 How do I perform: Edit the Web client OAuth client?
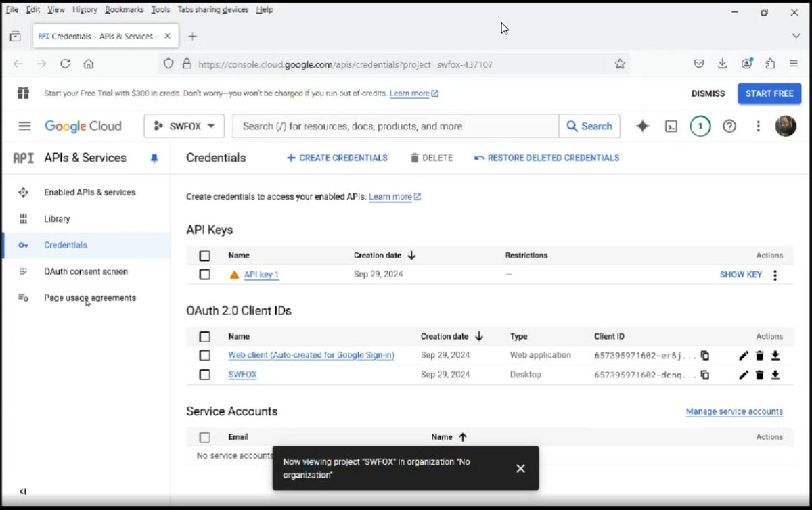(744, 355)
